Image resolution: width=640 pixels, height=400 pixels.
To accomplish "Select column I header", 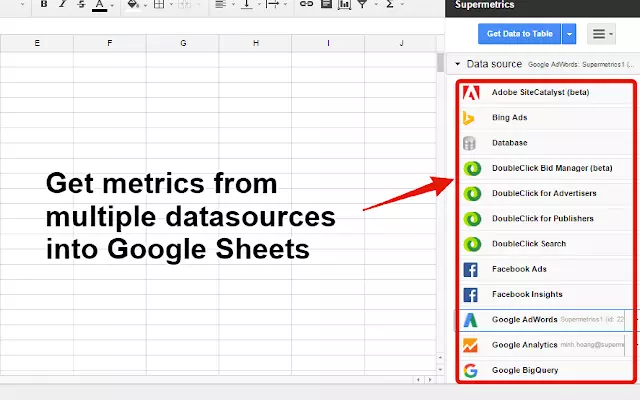I will pyautogui.click(x=328, y=43).
